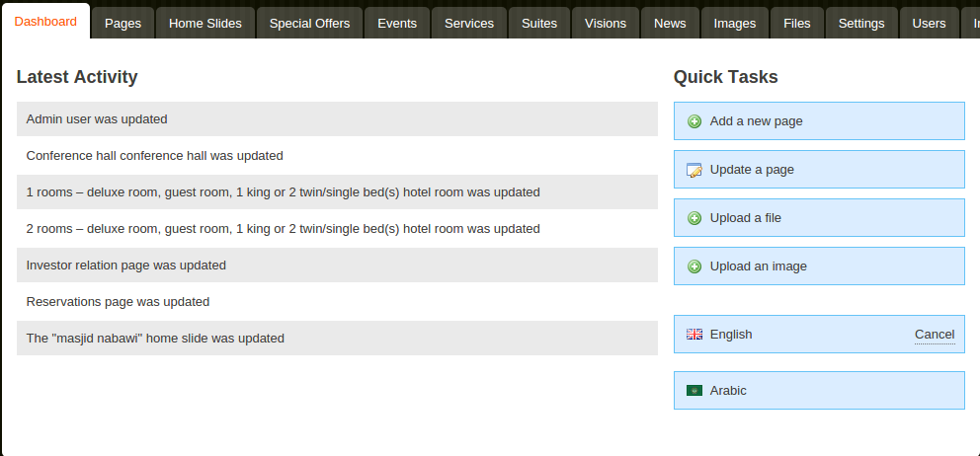Click the green plus icon beside Add a new page
Image resolution: width=980 pixels, height=456 pixels.
coord(694,121)
